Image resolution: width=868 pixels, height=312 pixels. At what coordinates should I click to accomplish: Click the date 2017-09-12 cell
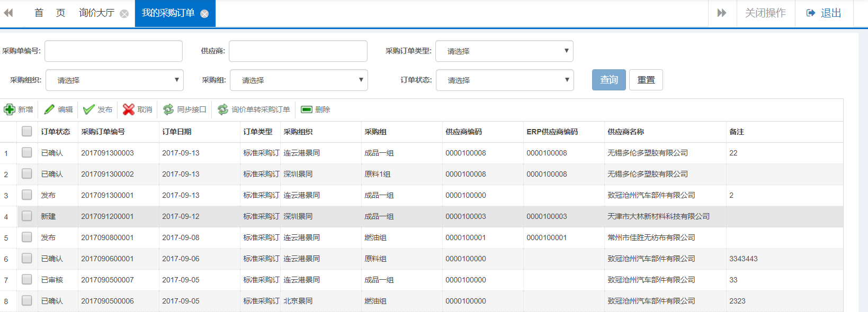181,216
